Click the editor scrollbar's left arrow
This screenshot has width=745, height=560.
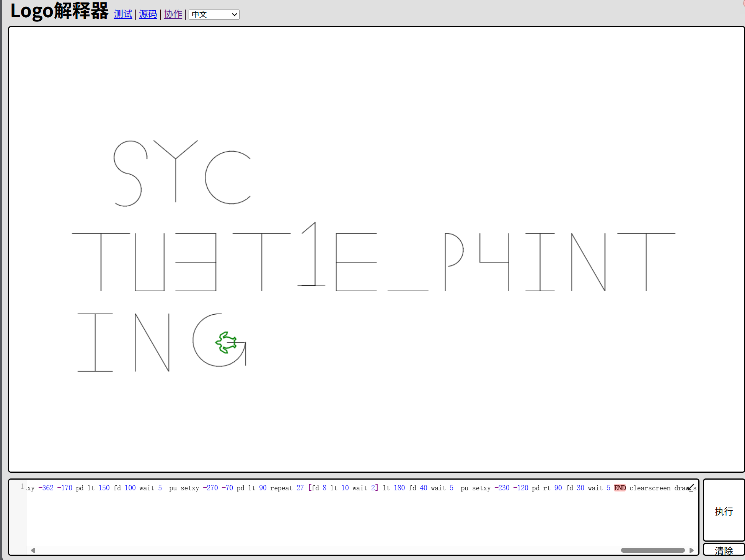point(33,550)
